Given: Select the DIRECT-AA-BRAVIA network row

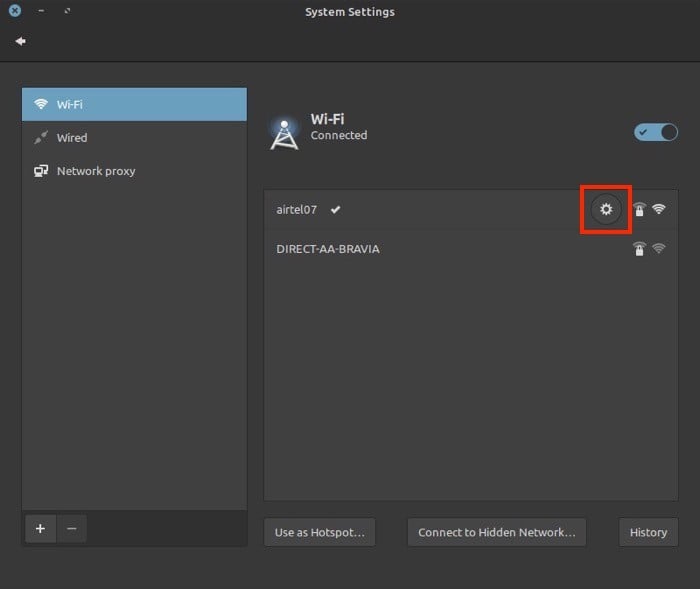Looking at the screenshot, I should click(471, 249).
